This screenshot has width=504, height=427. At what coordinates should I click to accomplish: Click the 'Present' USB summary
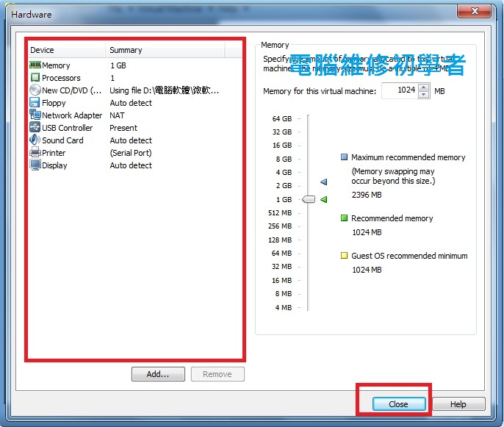(123, 128)
